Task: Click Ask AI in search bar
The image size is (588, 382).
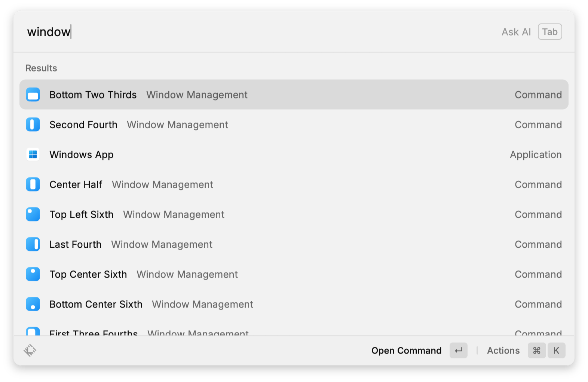Action: pos(516,32)
